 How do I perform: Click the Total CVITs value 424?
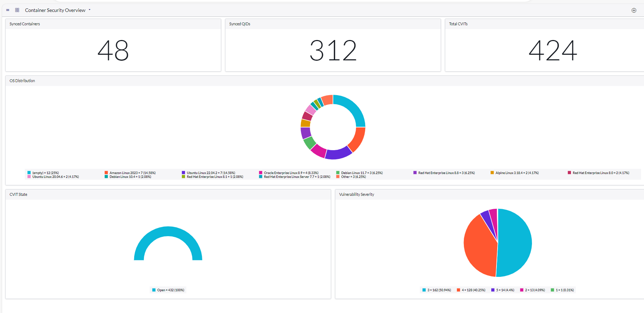click(553, 51)
